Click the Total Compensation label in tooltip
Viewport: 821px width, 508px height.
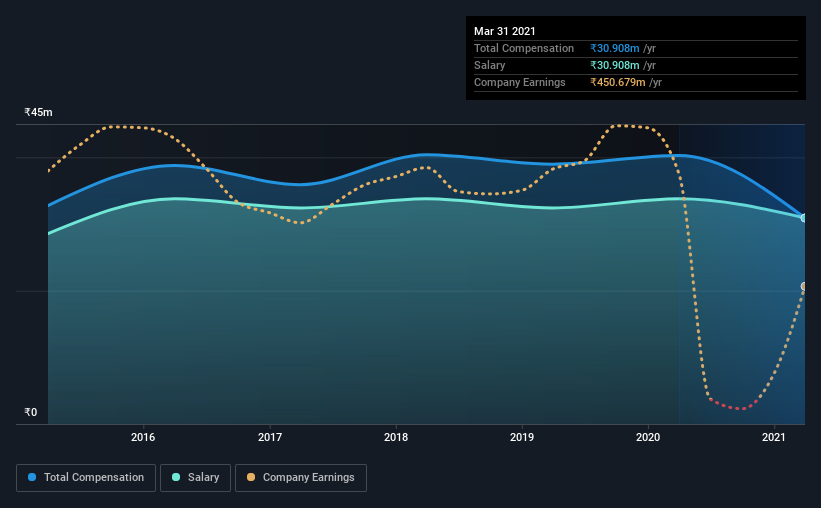(x=524, y=48)
